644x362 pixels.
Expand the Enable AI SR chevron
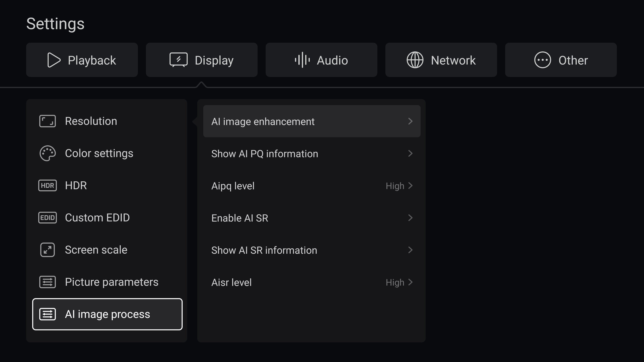pos(410,218)
